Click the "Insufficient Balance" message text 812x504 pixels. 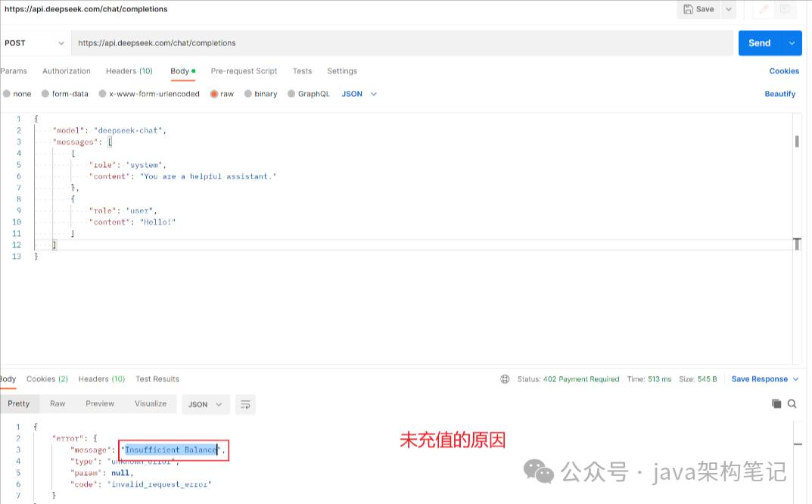171,450
